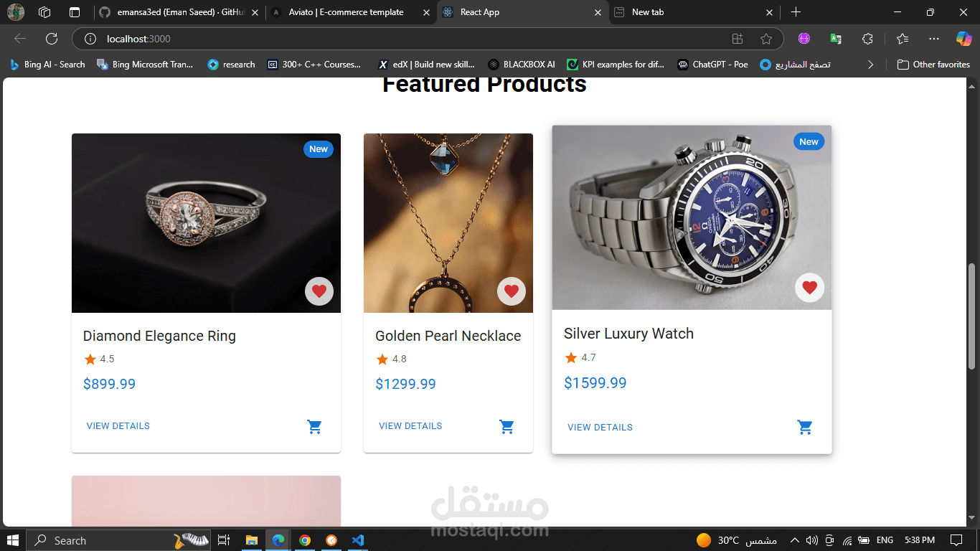Click the star rating icon next to 4.7
This screenshot has height=551, width=980.
[571, 357]
